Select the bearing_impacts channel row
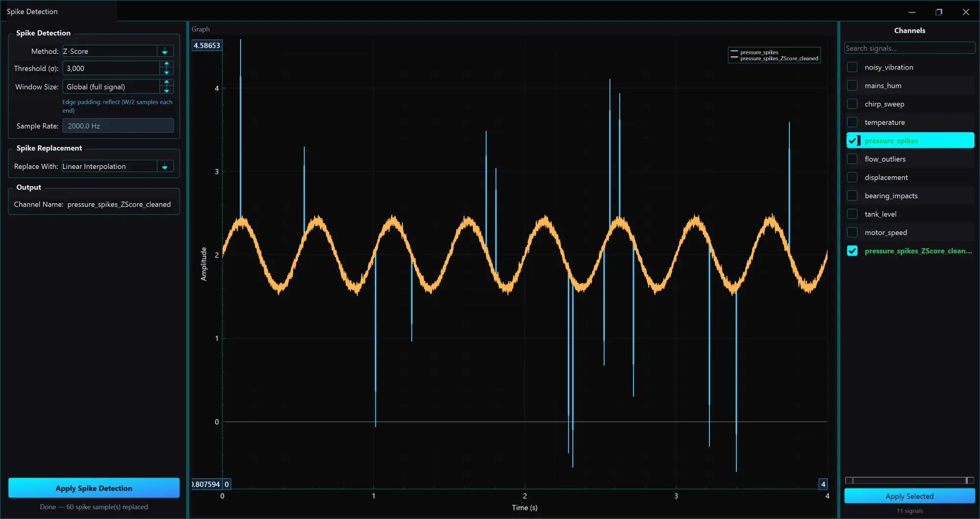The image size is (980, 519). click(910, 196)
